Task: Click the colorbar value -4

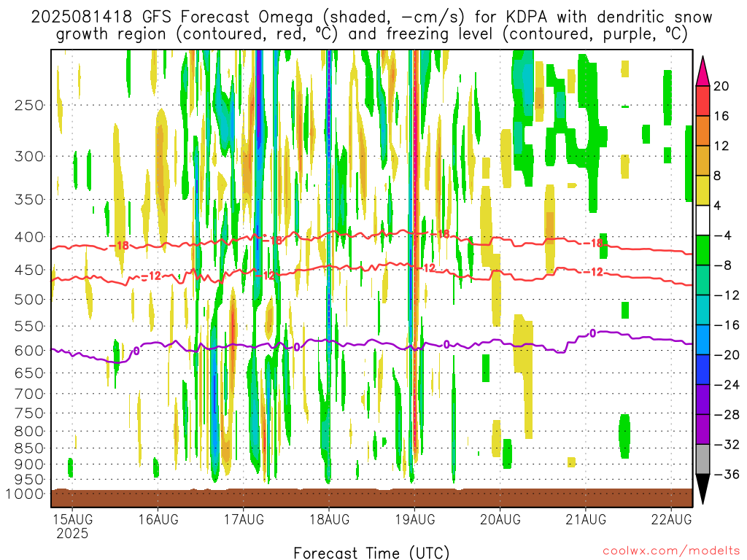Action: (x=722, y=236)
